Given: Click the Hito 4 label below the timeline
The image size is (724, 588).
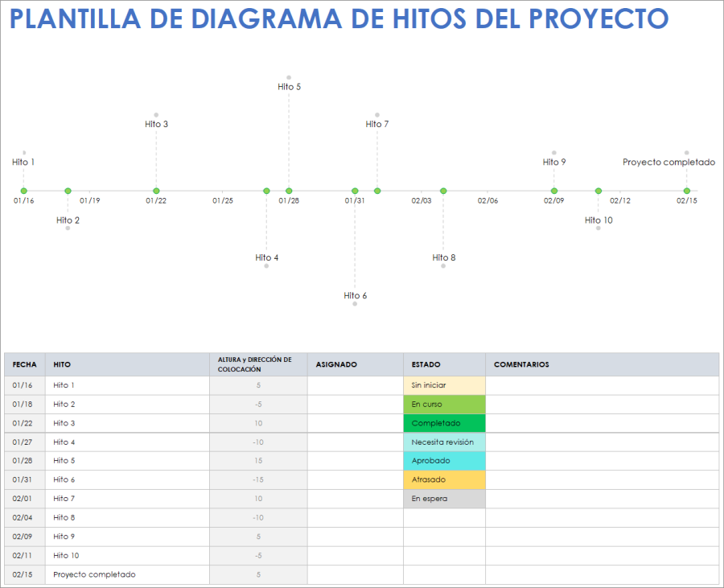Looking at the screenshot, I should [x=266, y=257].
